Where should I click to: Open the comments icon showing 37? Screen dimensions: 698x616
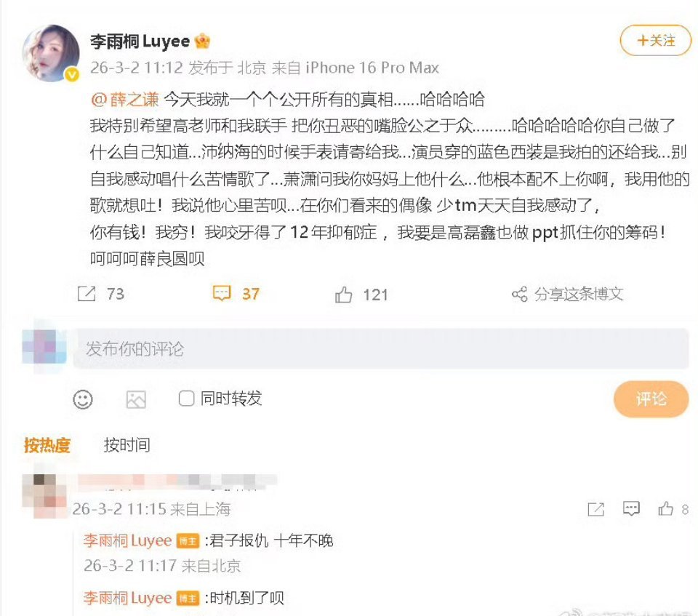[222, 294]
